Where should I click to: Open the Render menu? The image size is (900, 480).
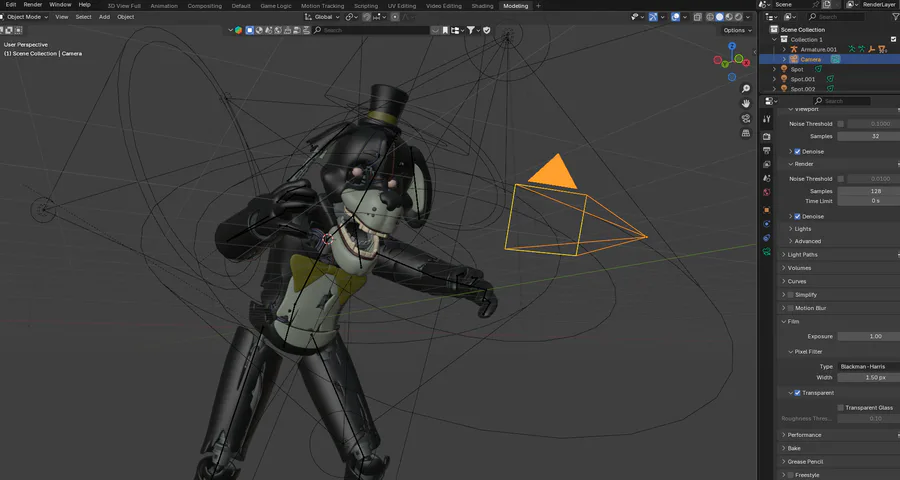point(33,5)
